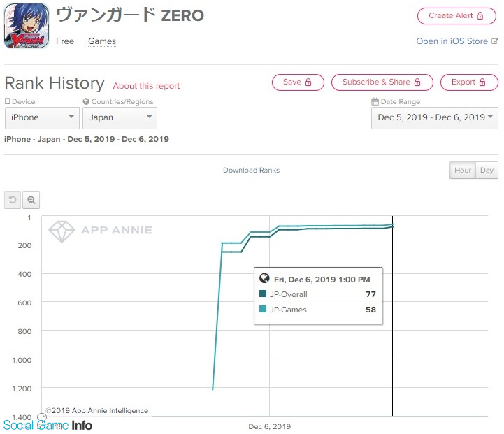The height and width of the screenshot is (434, 504).
Task: Switch to Day view
Action: (x=487, y=171)
